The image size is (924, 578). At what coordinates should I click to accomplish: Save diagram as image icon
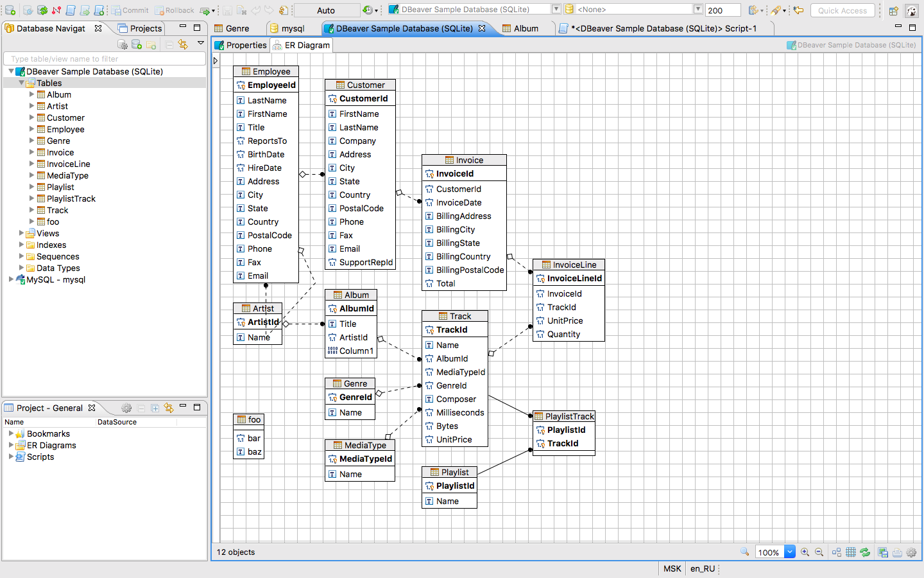coord(883,552)
